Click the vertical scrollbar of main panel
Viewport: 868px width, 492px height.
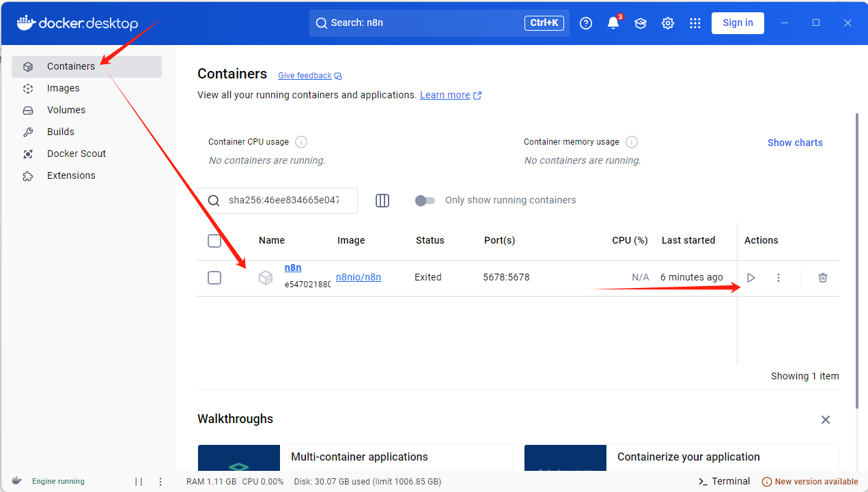click(857, 259)
